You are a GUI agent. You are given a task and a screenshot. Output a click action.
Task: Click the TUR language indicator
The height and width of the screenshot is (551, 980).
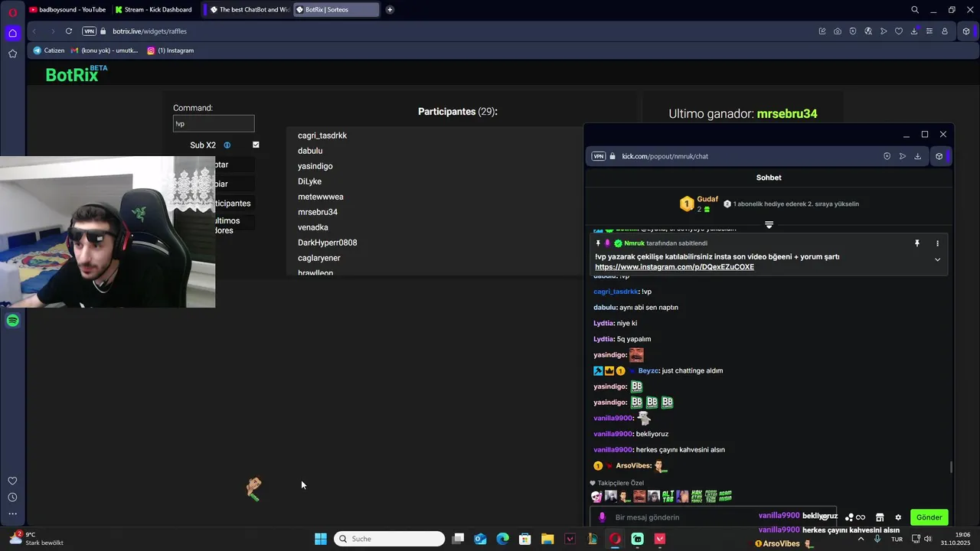click(897, 539)
